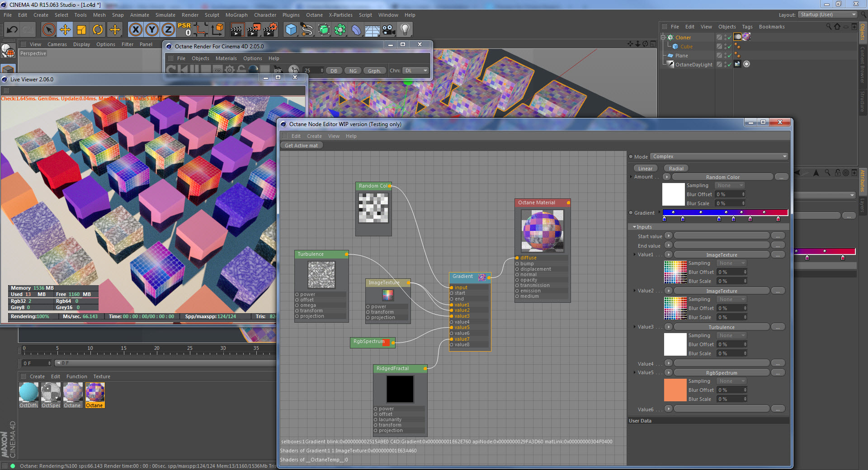The image size is (868, 470).
Task: Toggle OctaneDayLight enable checkmark
Action: pyautogui.click(x=729, y=65)
